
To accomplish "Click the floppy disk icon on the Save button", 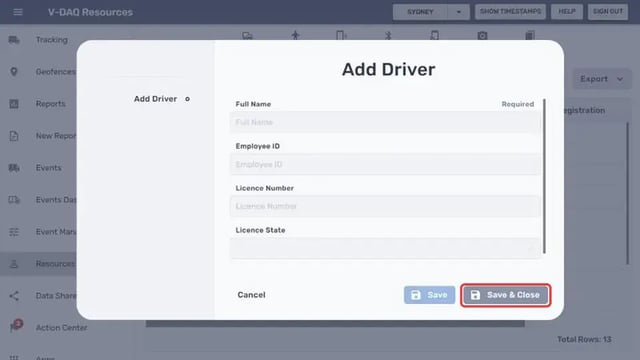I will click(x=416, y=295).
